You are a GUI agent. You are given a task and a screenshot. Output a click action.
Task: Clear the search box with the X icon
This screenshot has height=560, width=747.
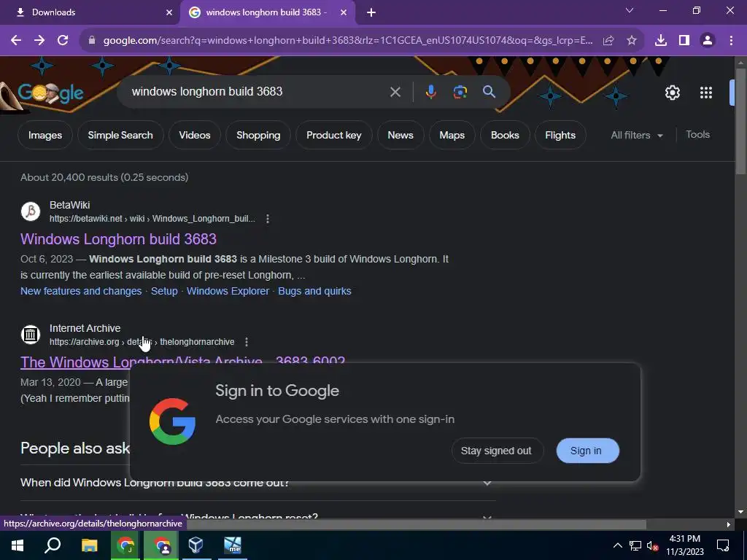[395, 92]
